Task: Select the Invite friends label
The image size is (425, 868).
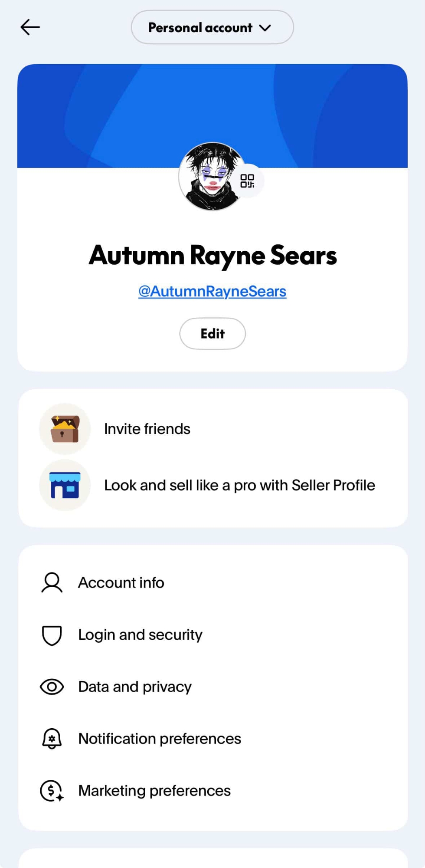Action: coord(147,429)
